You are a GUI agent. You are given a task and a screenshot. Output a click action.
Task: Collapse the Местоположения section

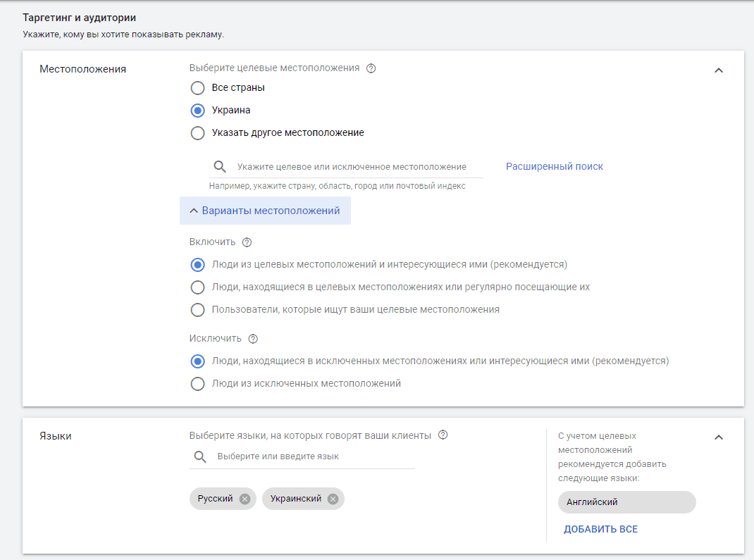coord(719,70)
